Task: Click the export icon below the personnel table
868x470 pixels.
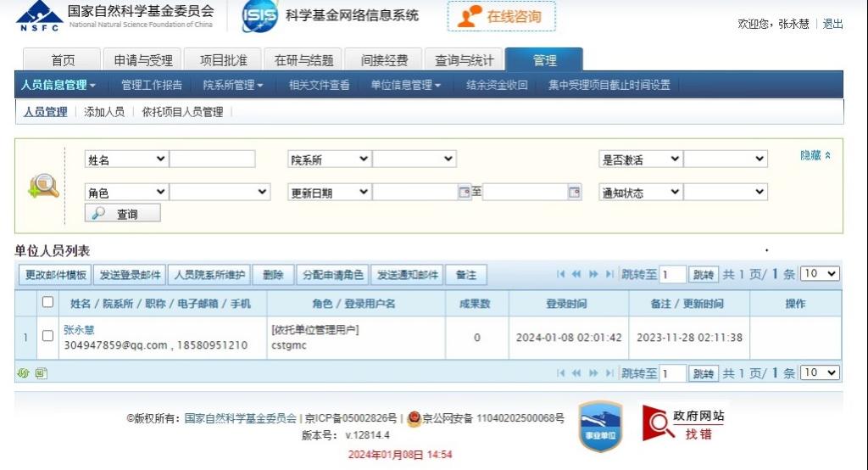Action: click(42, 373)
